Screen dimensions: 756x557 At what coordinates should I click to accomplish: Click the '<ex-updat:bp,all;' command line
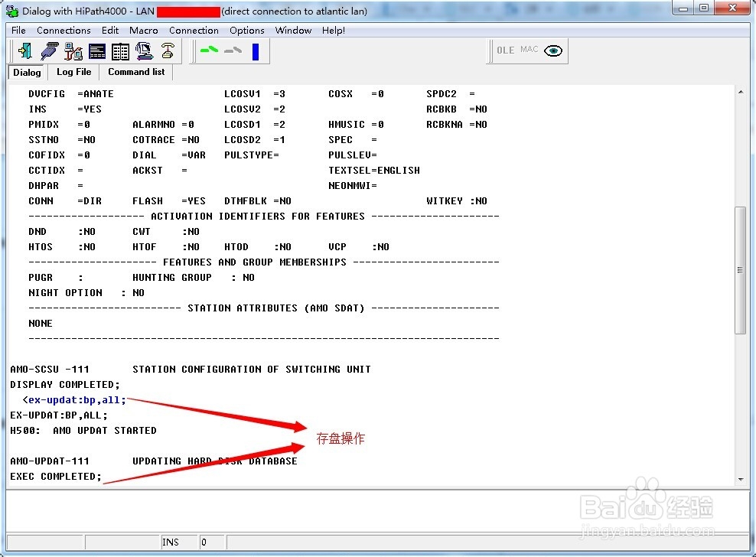coord(74,400)
